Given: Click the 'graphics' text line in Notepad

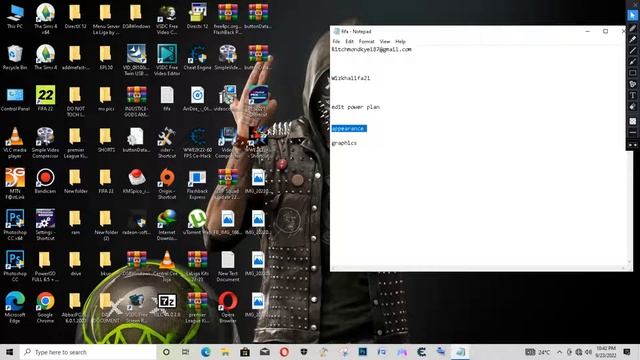Looking at the screenshot, I should (x=344, y=143).
